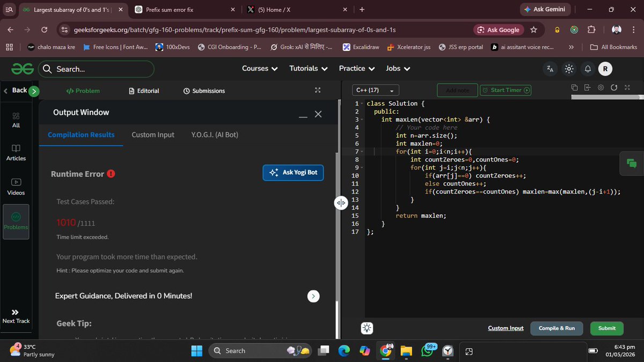
Task: Switch to the Prefix sum error fix browser tab
Action: [184, 10]
